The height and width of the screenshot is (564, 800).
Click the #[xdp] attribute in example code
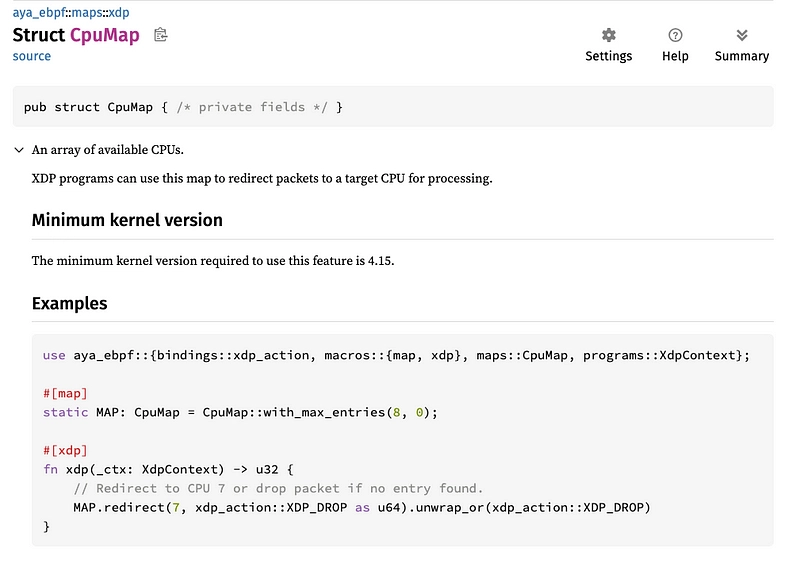pos(65,451)
